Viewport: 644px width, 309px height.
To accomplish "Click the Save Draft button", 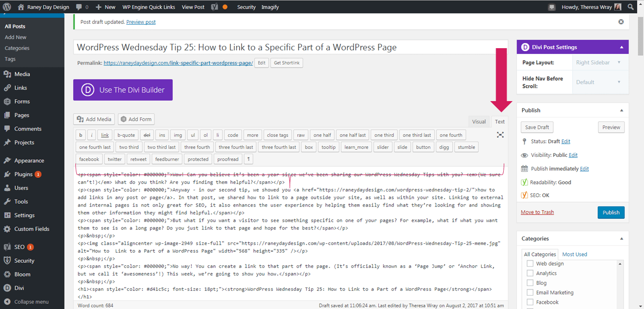I will (537, 127).
